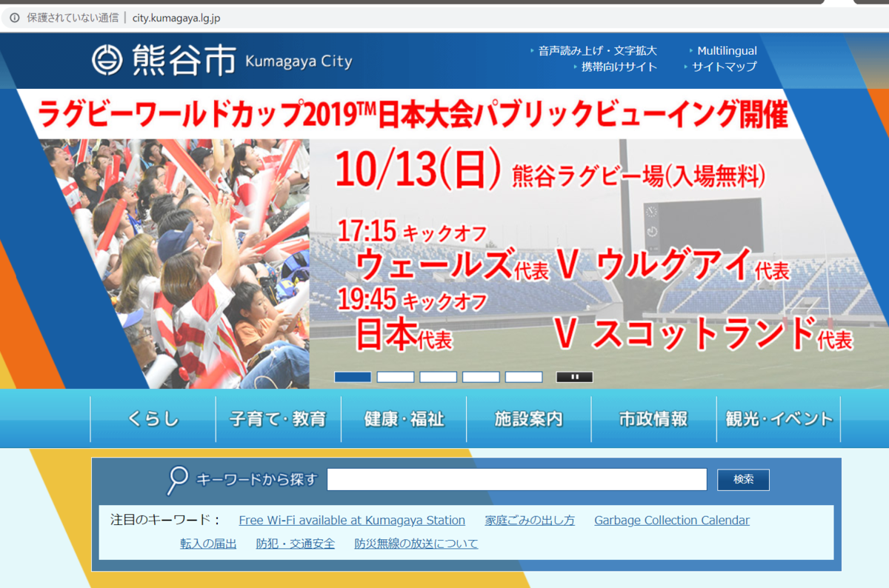Open the 健康・福祉 navigation tab
The height and width of the screenshot is (588, 889).
tap(404, 419)
